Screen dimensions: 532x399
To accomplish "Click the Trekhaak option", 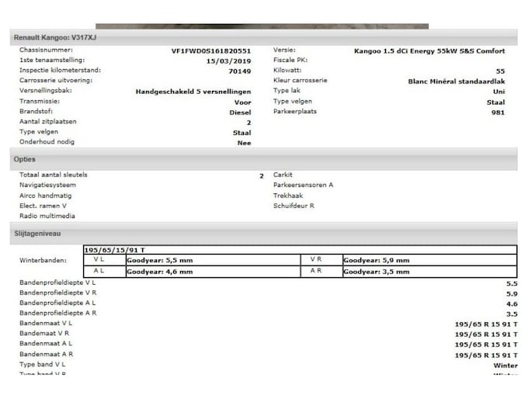I will (x=287, y=196).
